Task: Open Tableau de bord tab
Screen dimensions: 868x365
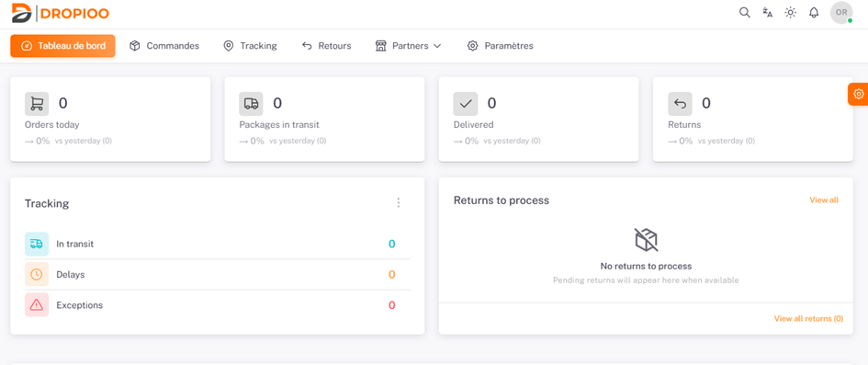Action: (62, 46)
